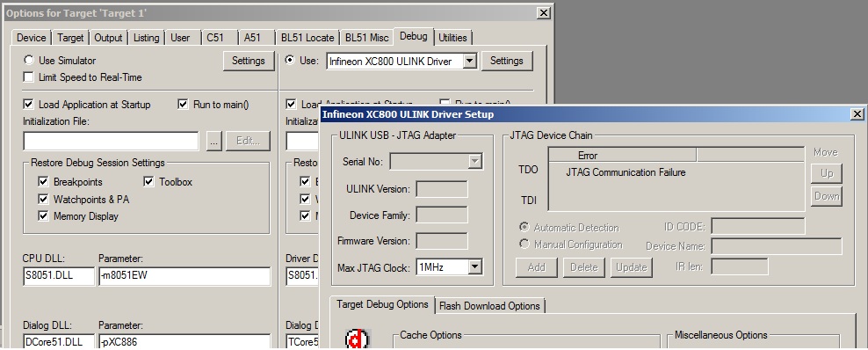Click the Move Up button
This screenshot has width=868, height=350.
coord(827,173)
